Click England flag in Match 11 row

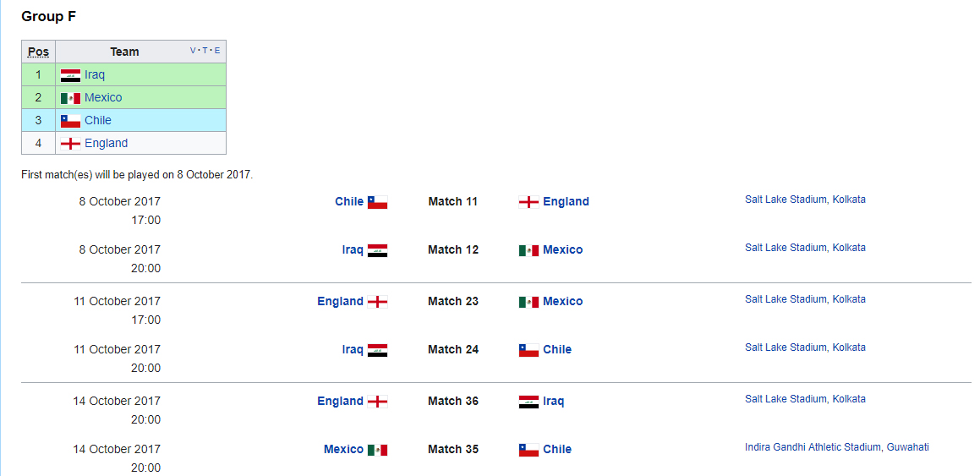pos(528,202)
